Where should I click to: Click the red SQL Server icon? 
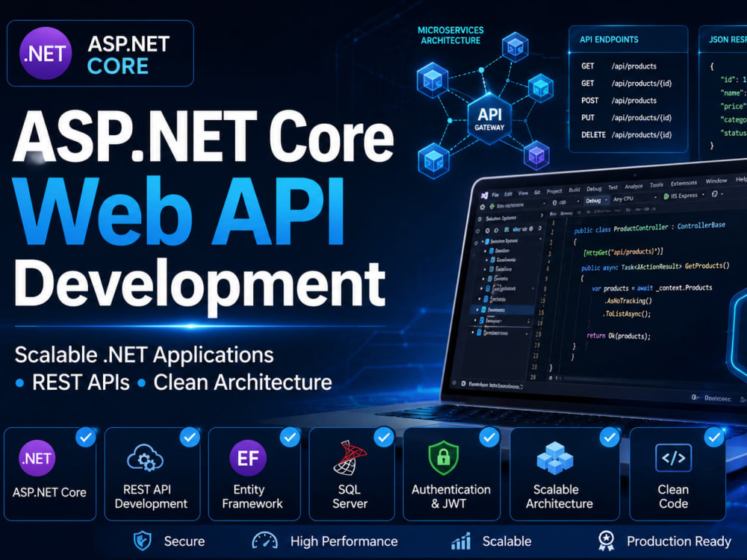pos(350,458)
